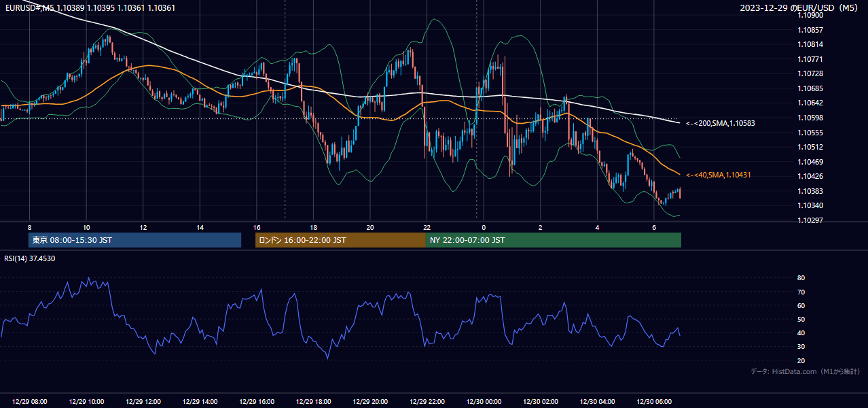Click hour label 0 under price chart
868x408 pixels.
[x=484, y=227]
